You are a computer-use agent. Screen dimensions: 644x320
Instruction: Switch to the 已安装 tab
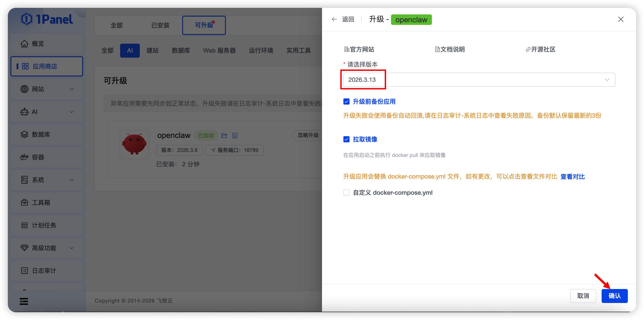(160, 25)
